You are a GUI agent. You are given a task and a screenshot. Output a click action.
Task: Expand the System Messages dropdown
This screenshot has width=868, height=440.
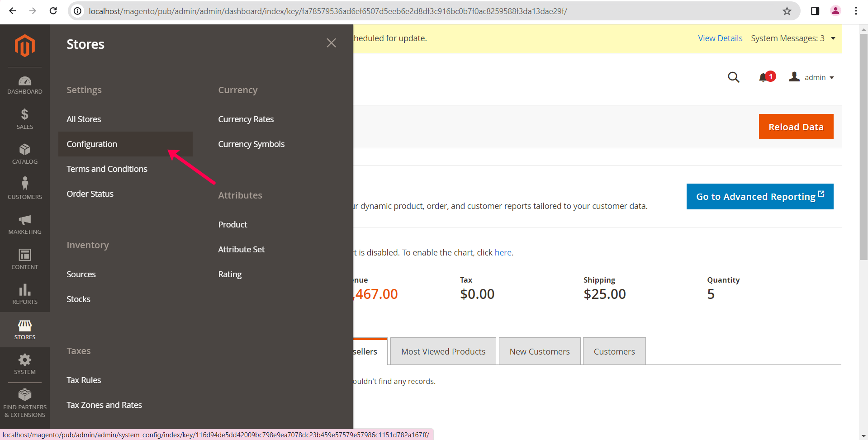833,38
